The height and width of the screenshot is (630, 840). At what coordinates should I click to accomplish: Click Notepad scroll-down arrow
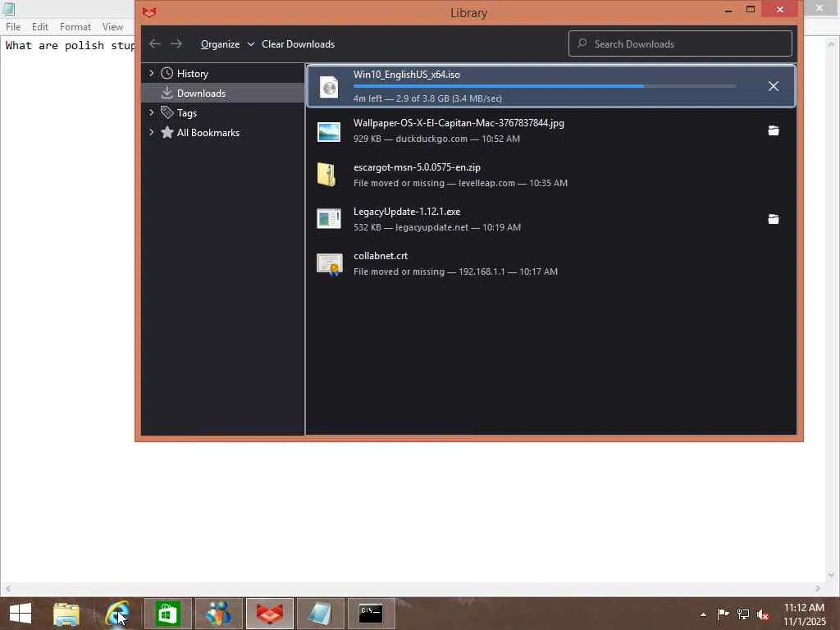(x=832, y=575)
